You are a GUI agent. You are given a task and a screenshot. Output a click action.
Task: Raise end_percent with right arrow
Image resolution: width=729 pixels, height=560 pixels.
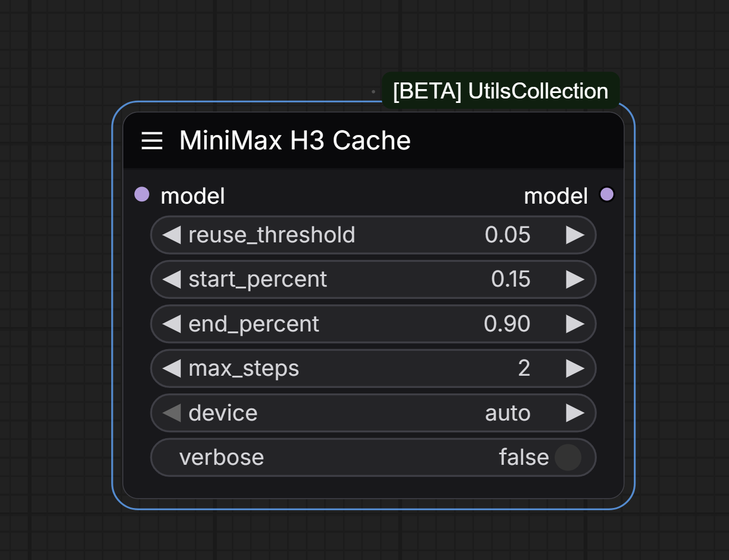coord(575,324)
